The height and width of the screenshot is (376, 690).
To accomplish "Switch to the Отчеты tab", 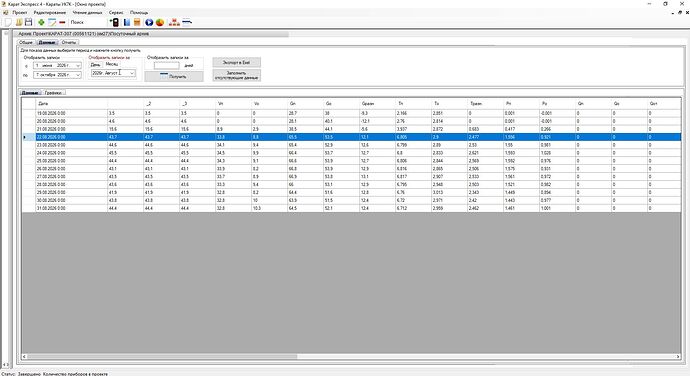I will click(x=69, y=42).
